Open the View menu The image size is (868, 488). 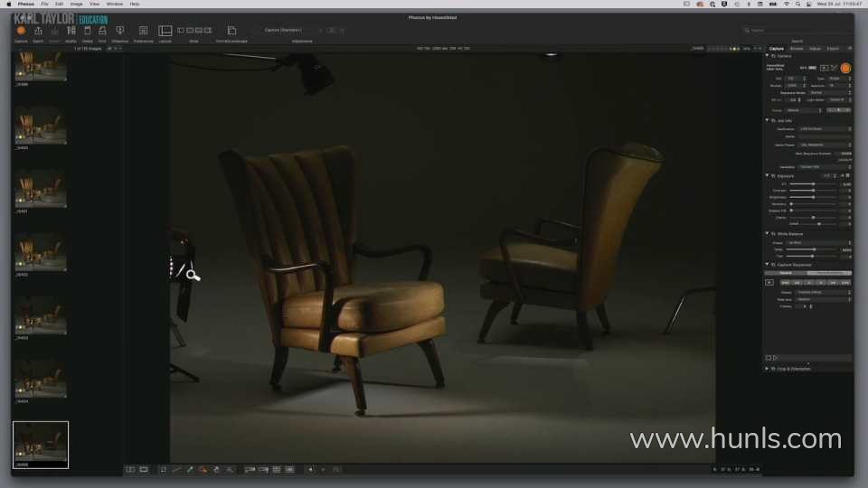tap(95, 4)
